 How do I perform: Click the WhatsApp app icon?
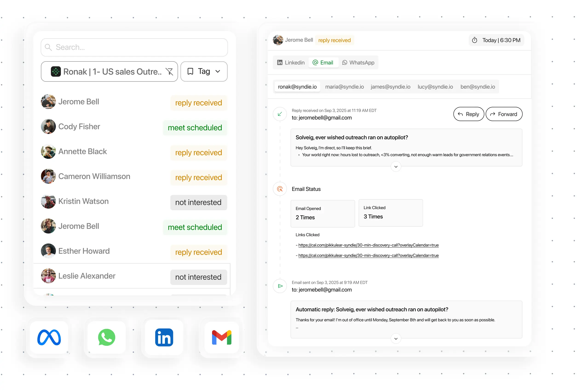107,337
